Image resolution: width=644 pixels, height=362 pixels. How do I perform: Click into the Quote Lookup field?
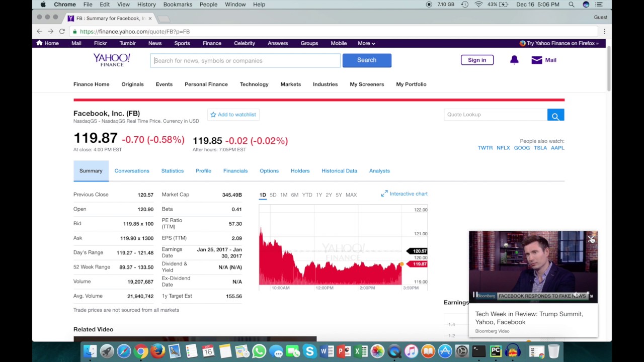[496, 115]
